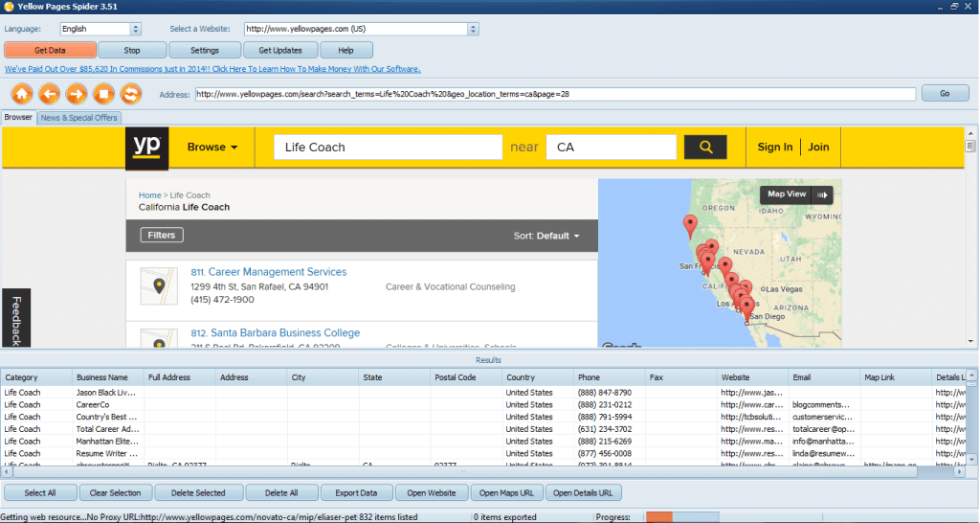Click email cell info@manhatta...
Image resolution: width=980 pixels, height=523 pixels.
pos(823,441)
